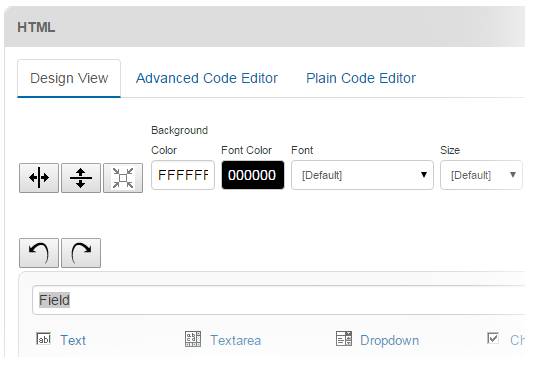The image size is (535, 365).
Task: Open the Advanced Code Editor tab
Action: (207, 78)
